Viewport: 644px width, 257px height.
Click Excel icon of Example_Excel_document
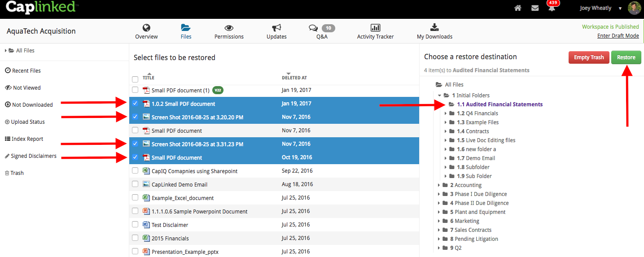click(x=146, y=198)
